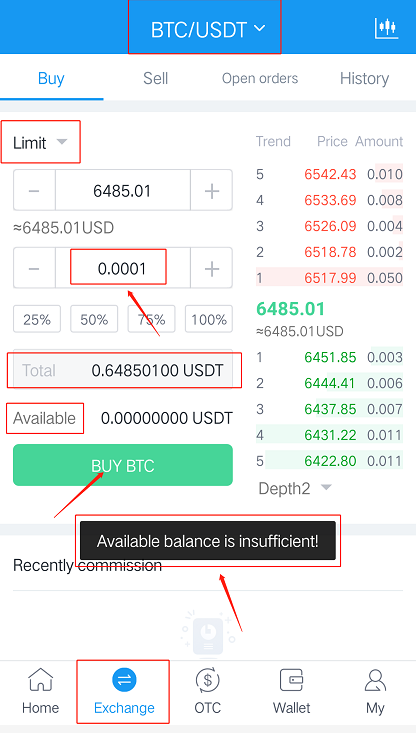Increase price with the plus button
416x733 pixels.
coord(212,190)
